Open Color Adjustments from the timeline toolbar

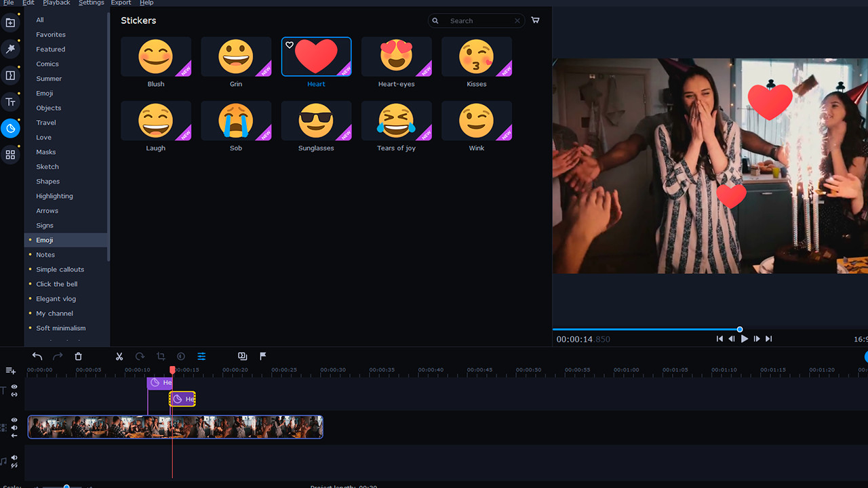click(180, 357)
